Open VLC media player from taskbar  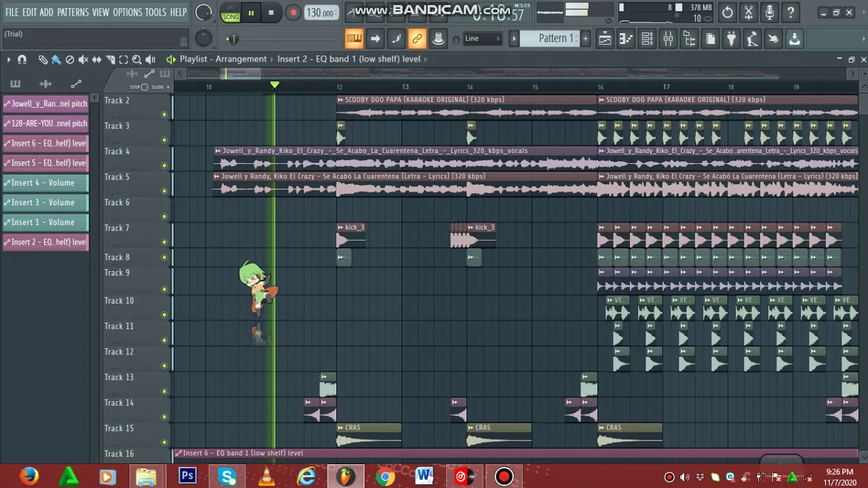pyautogui.click(x=267, y=476)
